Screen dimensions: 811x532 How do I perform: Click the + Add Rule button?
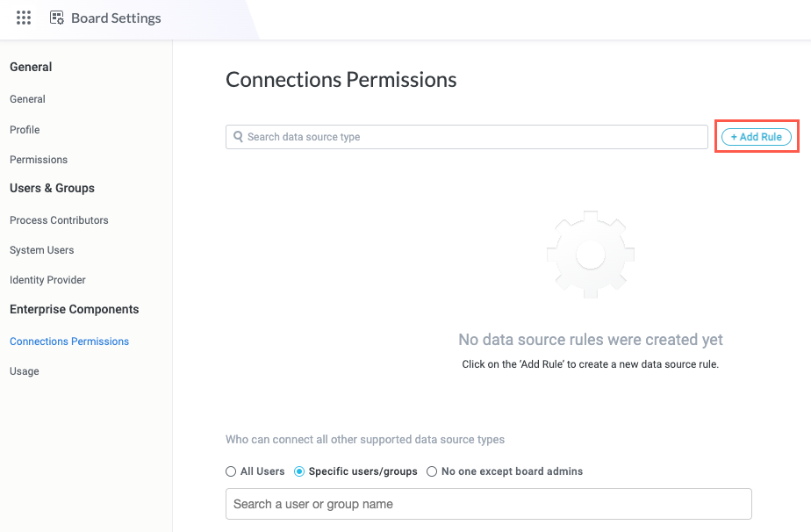756,137
